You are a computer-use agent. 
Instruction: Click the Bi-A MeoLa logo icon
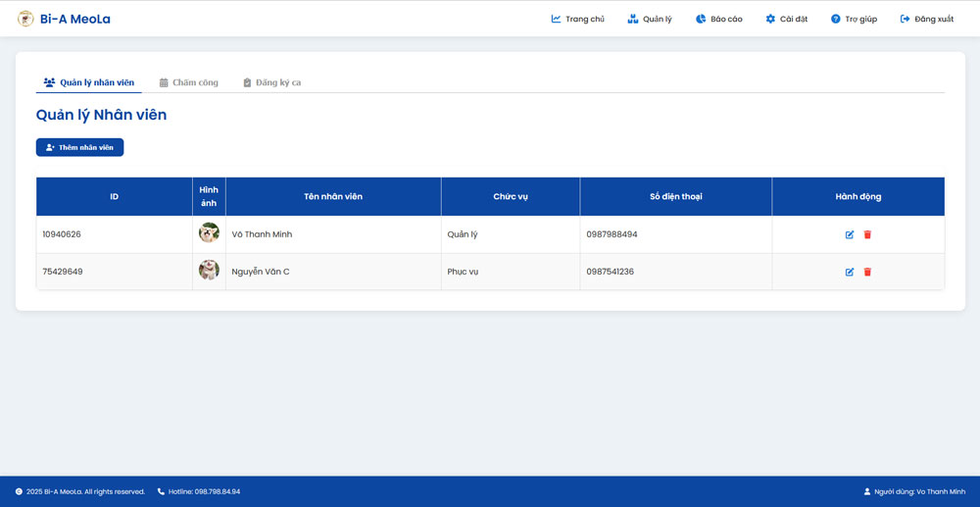tap(25, 19)
